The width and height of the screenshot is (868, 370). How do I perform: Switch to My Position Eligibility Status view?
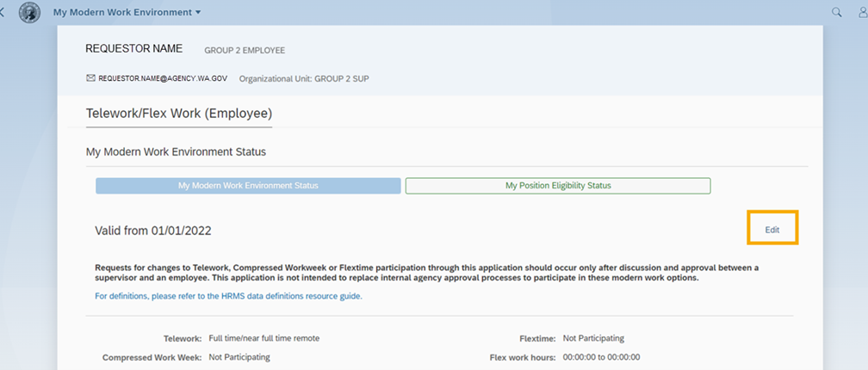(x=557, y=186)
